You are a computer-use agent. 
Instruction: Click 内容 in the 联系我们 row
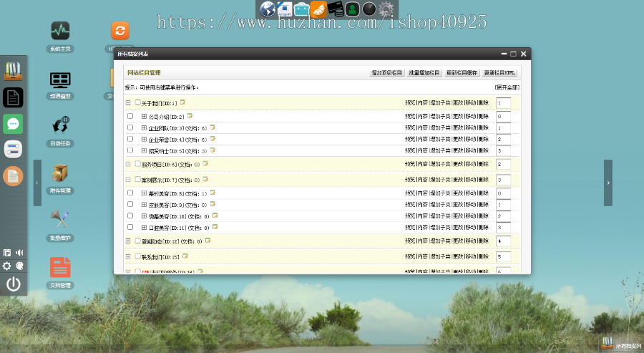pyautogui.click(x=423, y=256)
